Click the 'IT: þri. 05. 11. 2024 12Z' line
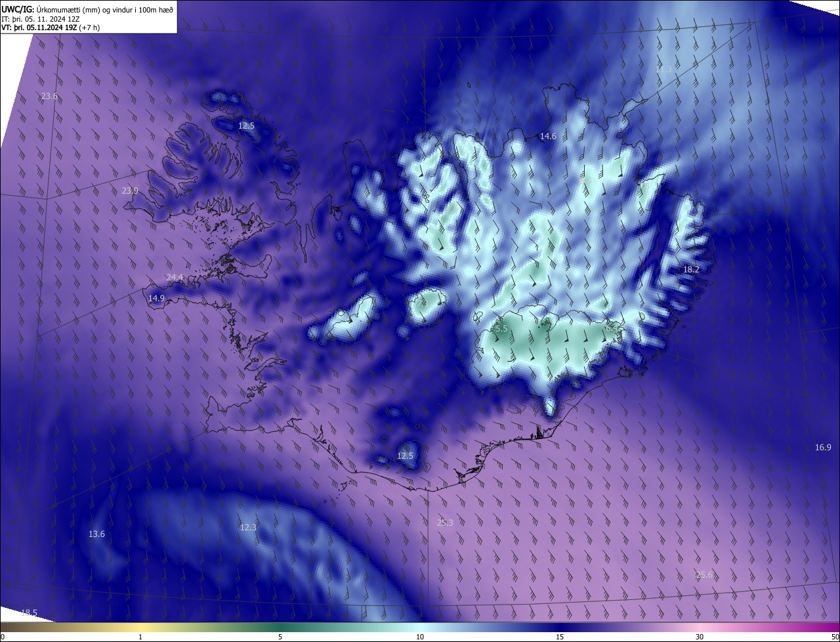Screen dimensions: 840x642 [40, 18]
